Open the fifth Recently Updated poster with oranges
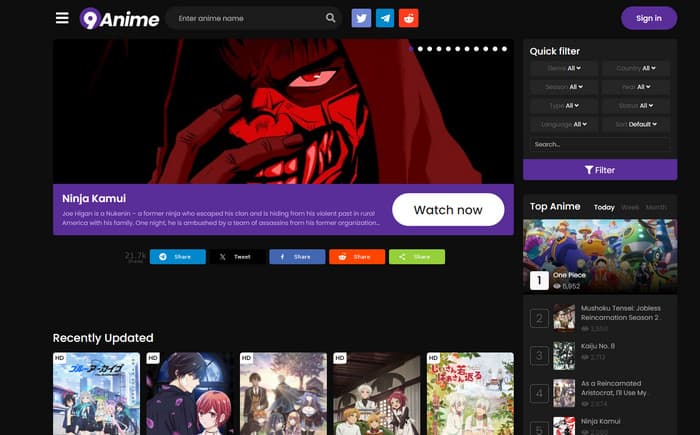The width and height of the screenshot is (700, 435). pyautogui.click(x=470, y=393)
